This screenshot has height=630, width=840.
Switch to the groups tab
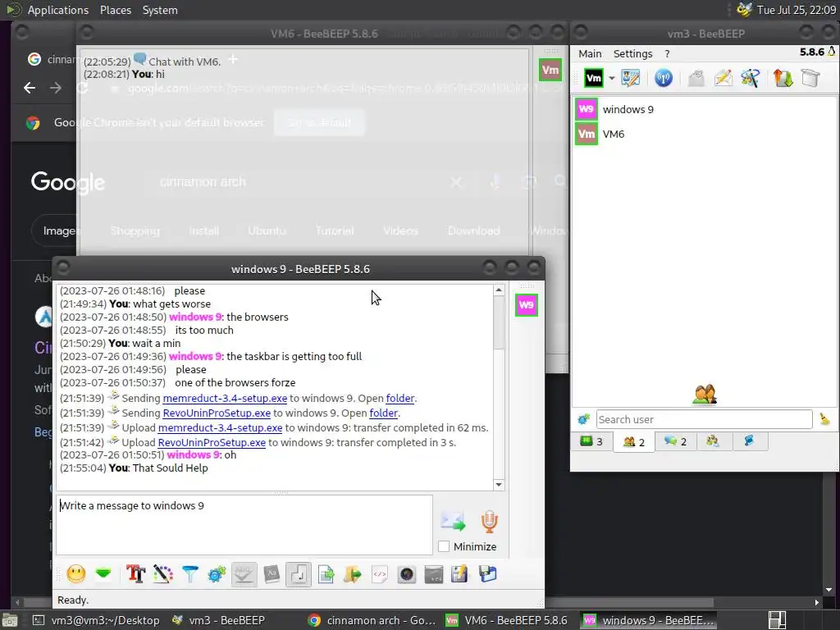(x=713, y=441)
